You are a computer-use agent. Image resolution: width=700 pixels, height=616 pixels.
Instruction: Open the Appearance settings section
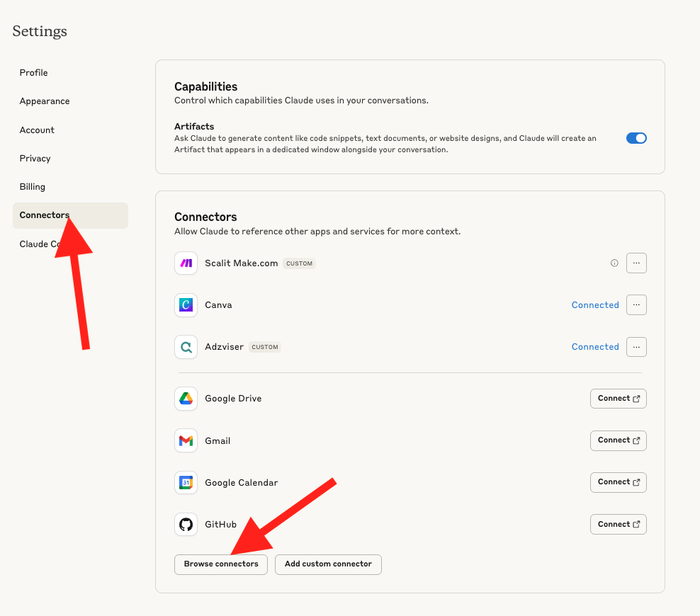pos(45,101)
